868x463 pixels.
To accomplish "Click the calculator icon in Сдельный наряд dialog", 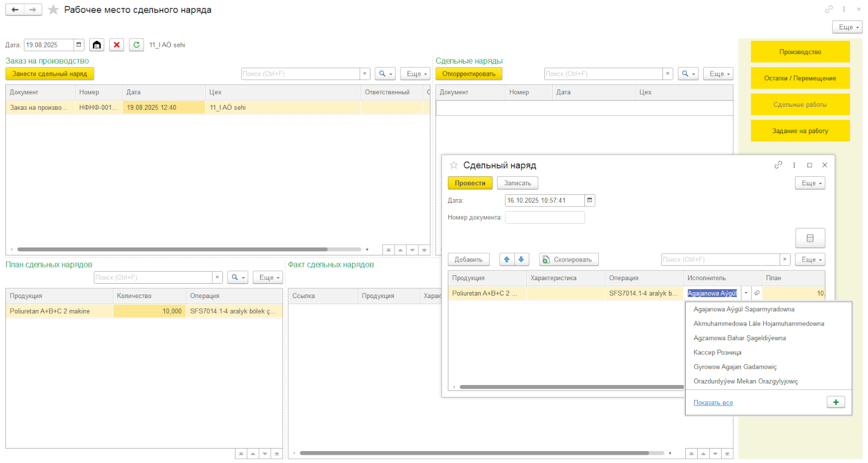I will [810, 238].
